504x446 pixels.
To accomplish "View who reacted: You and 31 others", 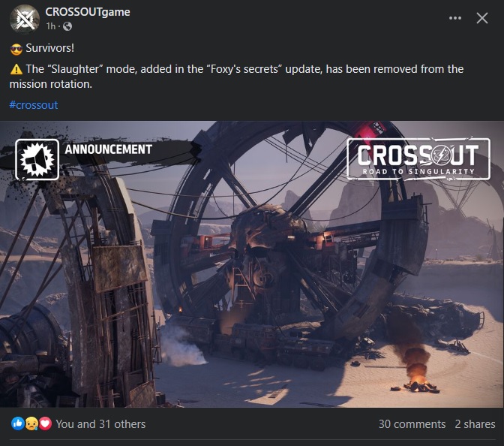I will click(x=100, y=424).
